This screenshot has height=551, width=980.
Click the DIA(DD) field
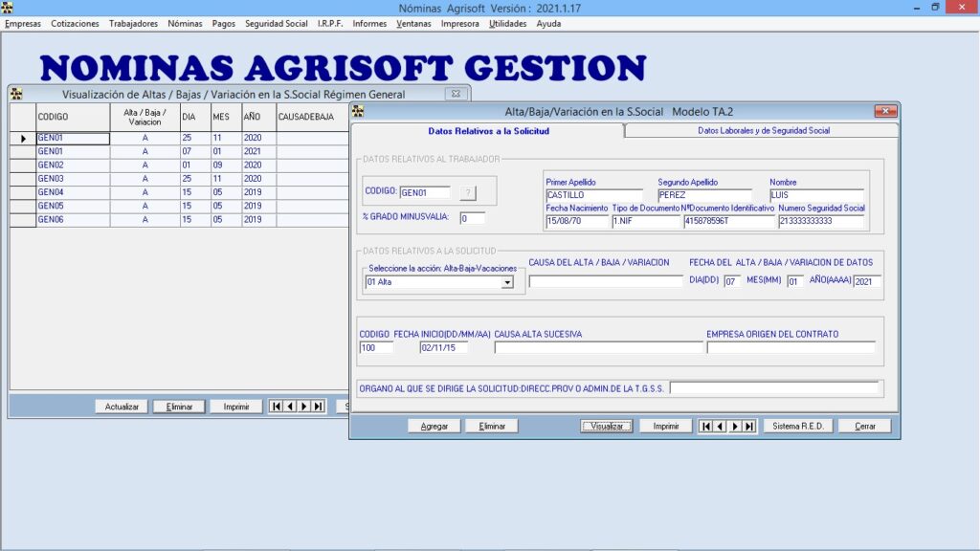[732, 282]
